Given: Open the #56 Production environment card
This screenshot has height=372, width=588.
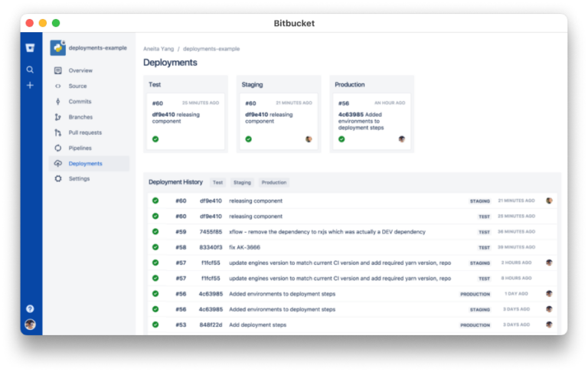Looking at the screenshot, I should [x=371, y=122].
